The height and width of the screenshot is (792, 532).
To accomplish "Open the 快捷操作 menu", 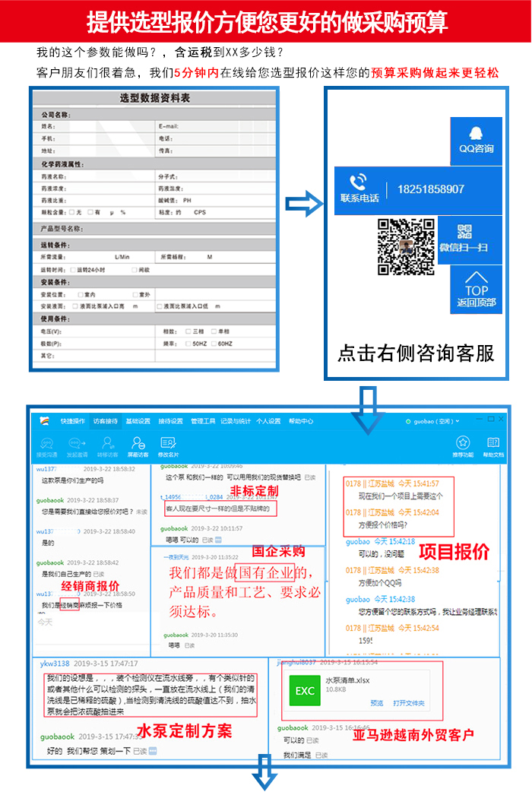I will (73, 421).
